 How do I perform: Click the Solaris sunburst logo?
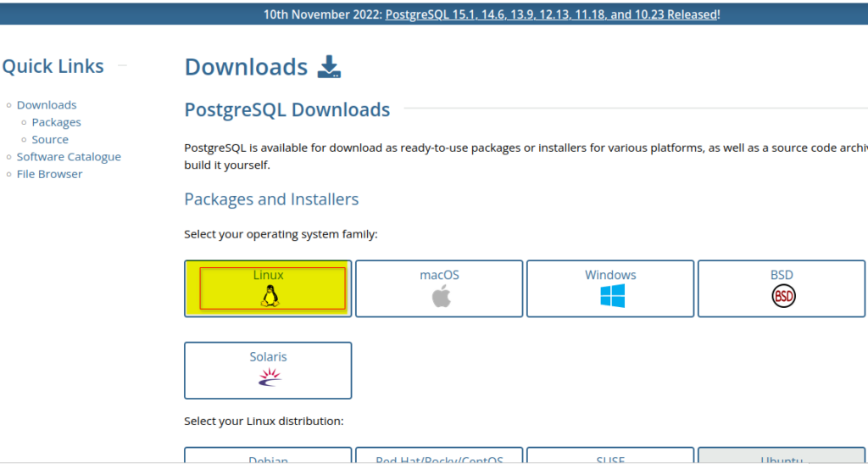pyautogui.click(x=270, y=377)
